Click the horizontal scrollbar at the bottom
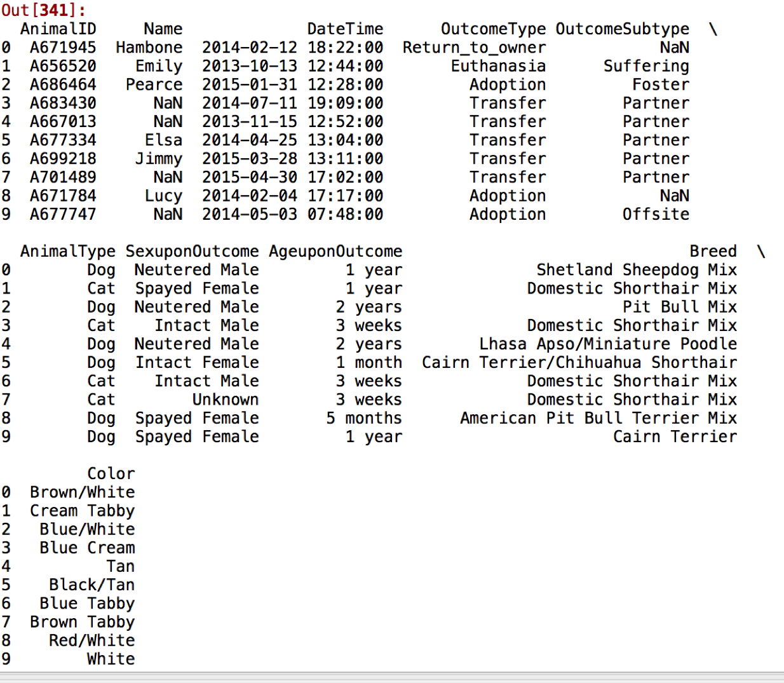784x683 pixels. pyautogui.click(x=392, y=677)
